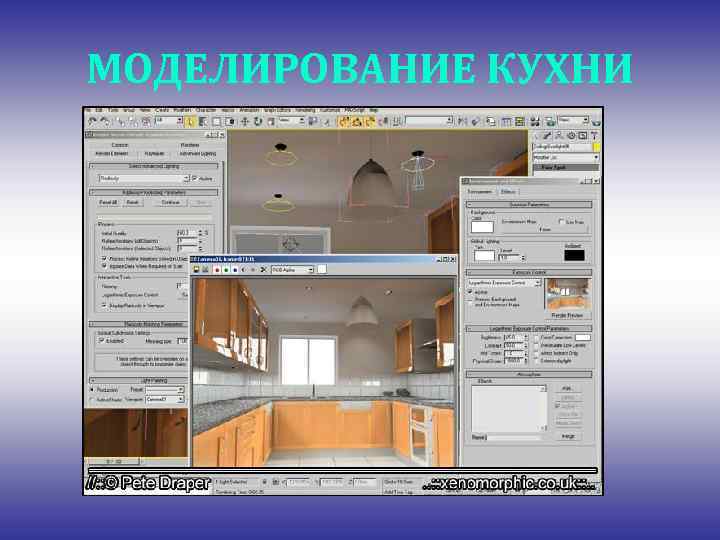Collapse the Radiosity Processing Parameters rollout
The image size is (720, 540).
coord(154,192)
